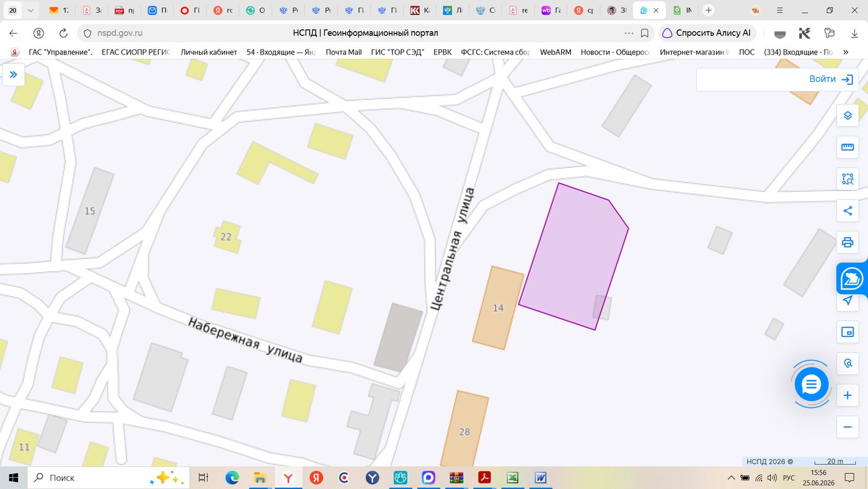
Task: Reload the page
Action: pyautogui.click(x=63, y=33)
